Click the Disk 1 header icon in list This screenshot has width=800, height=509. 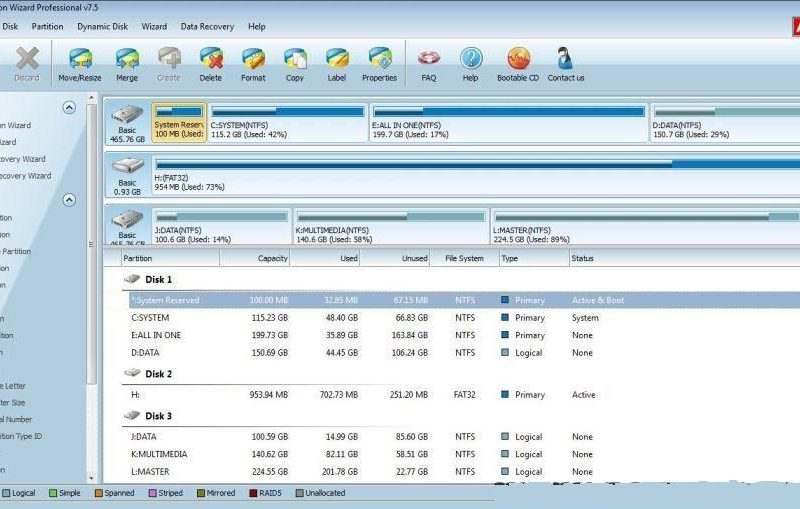point(132,279)
